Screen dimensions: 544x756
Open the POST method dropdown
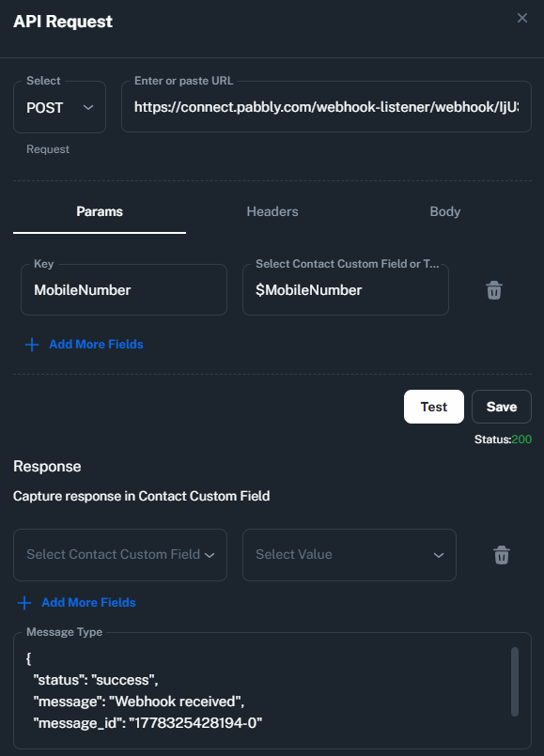pyautogui.click(x=59, y=107)
